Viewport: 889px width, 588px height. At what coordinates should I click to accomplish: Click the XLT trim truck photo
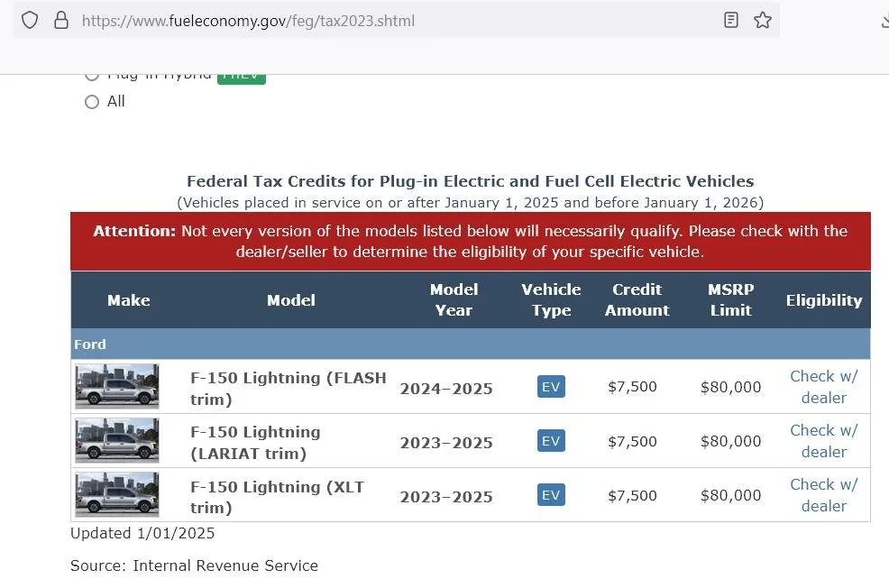pyautogui.click(x=116, y=493)
